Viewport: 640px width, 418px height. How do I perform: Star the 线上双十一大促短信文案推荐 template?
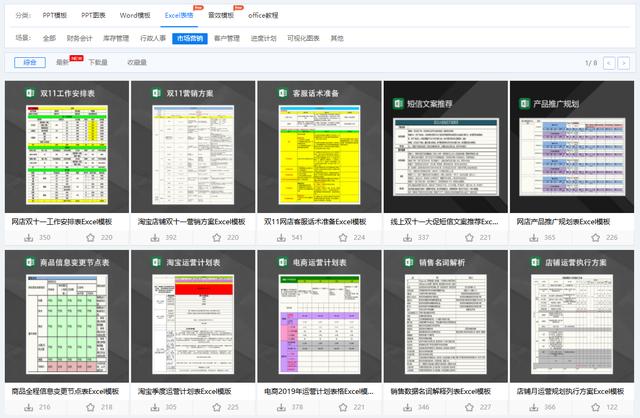(x=469, y=238)
